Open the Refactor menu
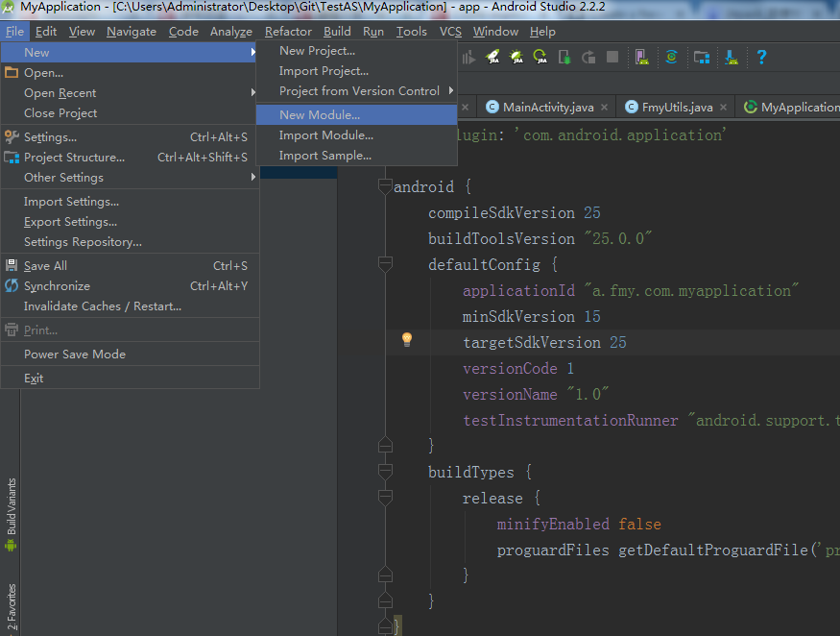Viewport: 840px width, 636px height. click(x=288, y=32)
